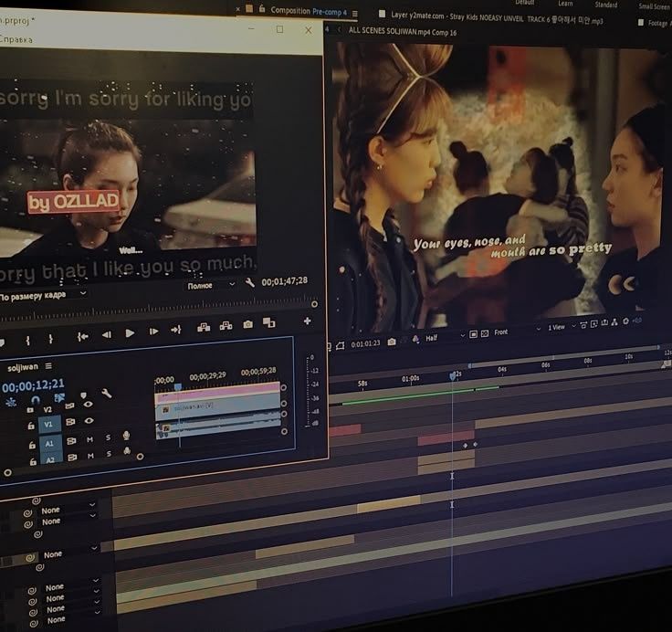Click the Mark Out brace icon
This screenshot has width=672, height=632.
[50, 339]
